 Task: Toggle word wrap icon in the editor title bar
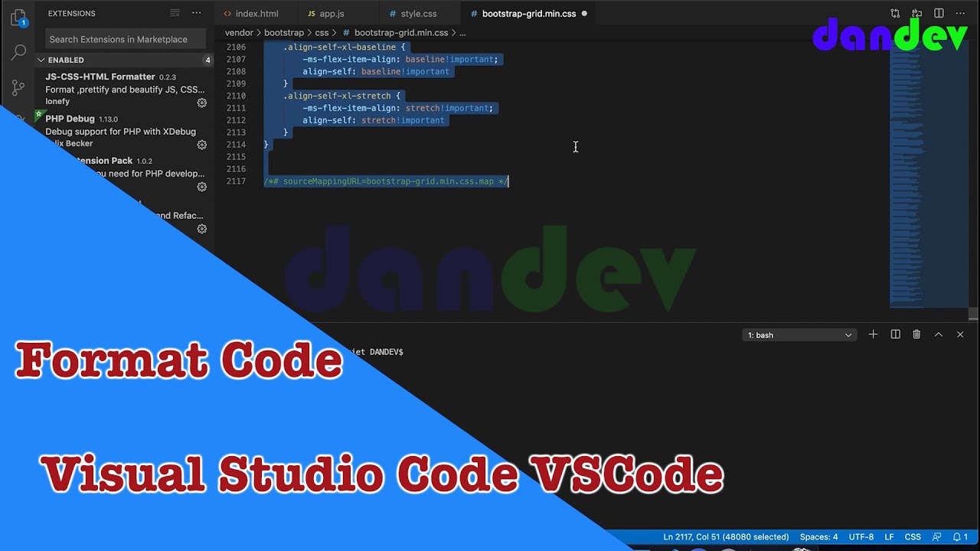point(916,14)
